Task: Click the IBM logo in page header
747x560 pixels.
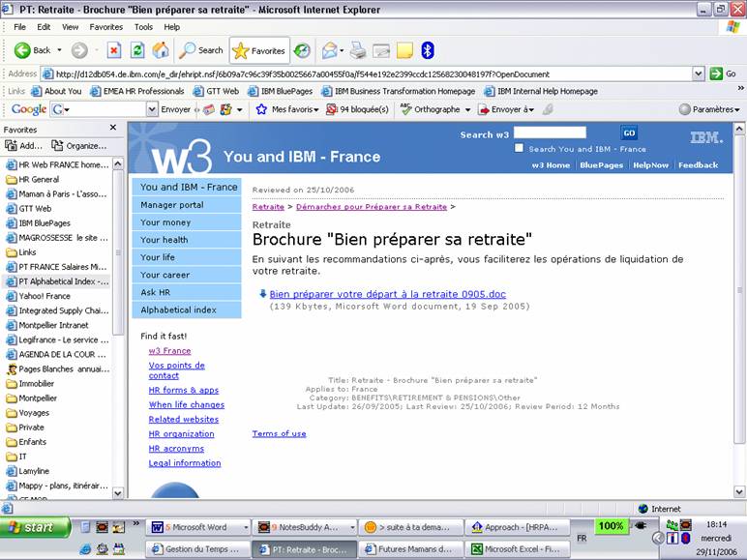Action: click(706, 137)
